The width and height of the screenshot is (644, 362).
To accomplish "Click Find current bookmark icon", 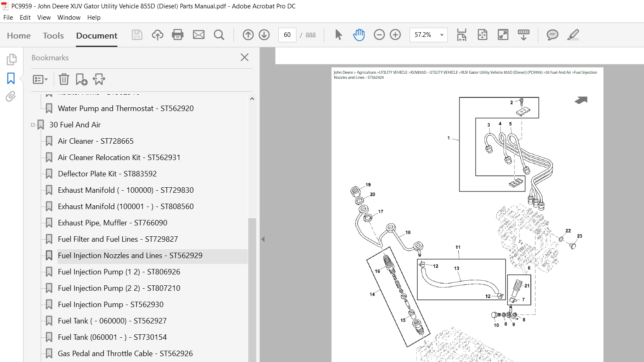I will click(99, 79).
